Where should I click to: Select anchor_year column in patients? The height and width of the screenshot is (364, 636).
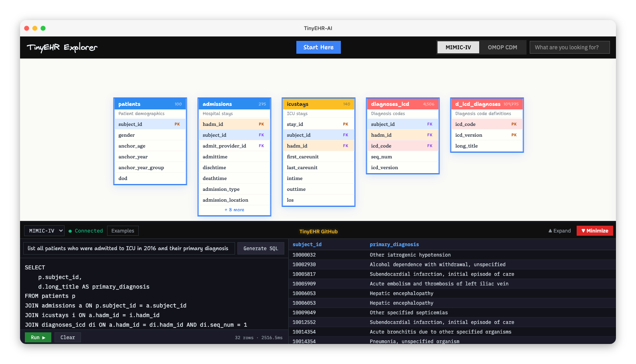click(150, 157)
